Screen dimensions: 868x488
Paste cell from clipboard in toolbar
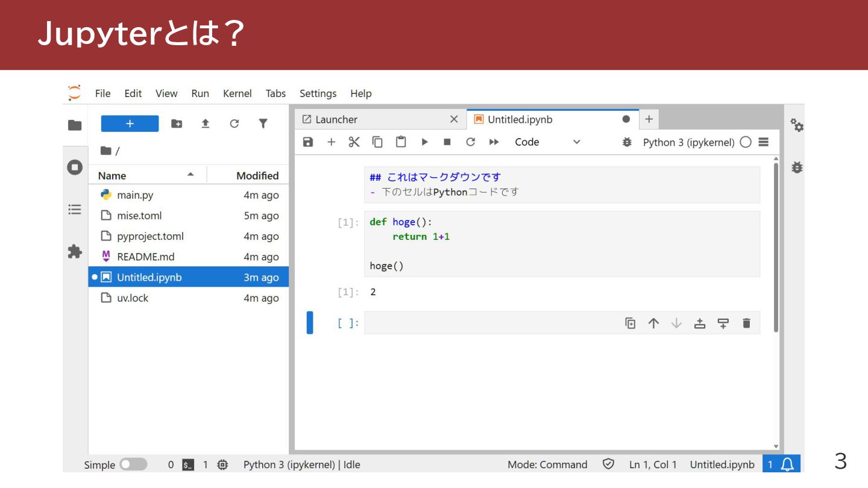tap(401, 142)
